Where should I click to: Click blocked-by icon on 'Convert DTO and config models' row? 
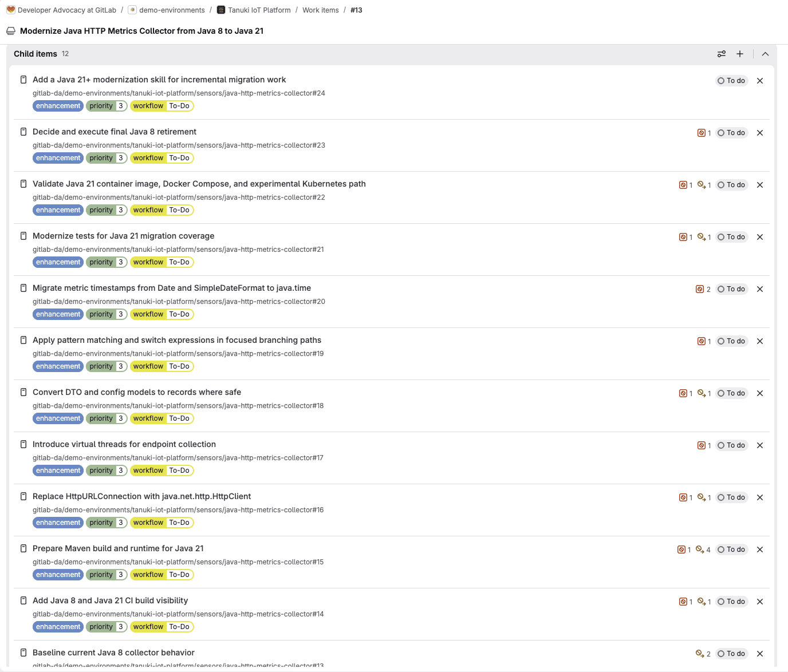683,393
